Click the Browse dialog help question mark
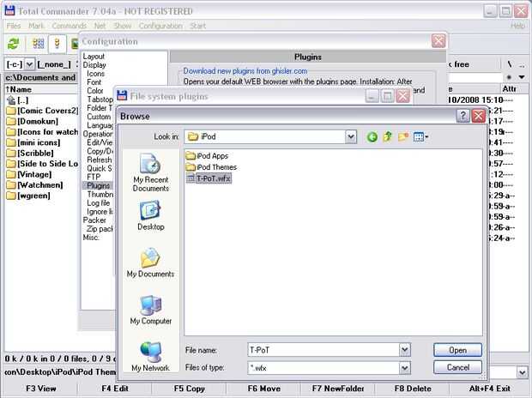Screen dimensions: 532x398 click(x=462, y=116)
